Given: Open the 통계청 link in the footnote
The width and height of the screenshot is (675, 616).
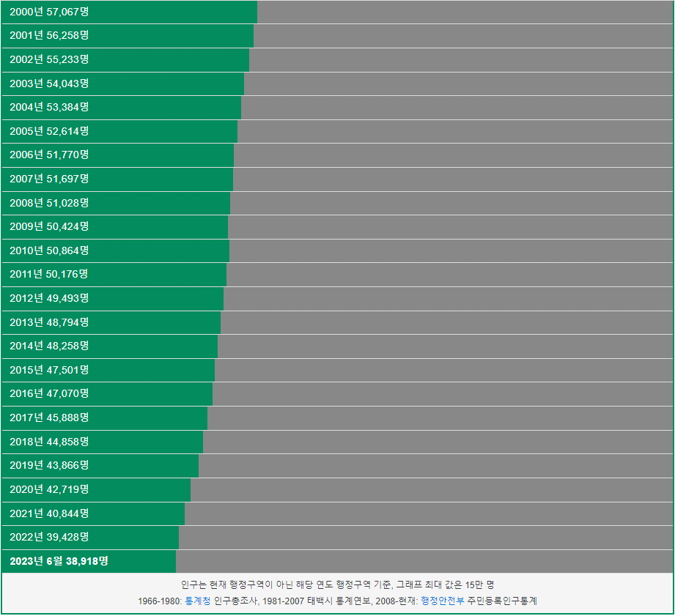Looking at the screenshot, I should [x=198, y=601].
